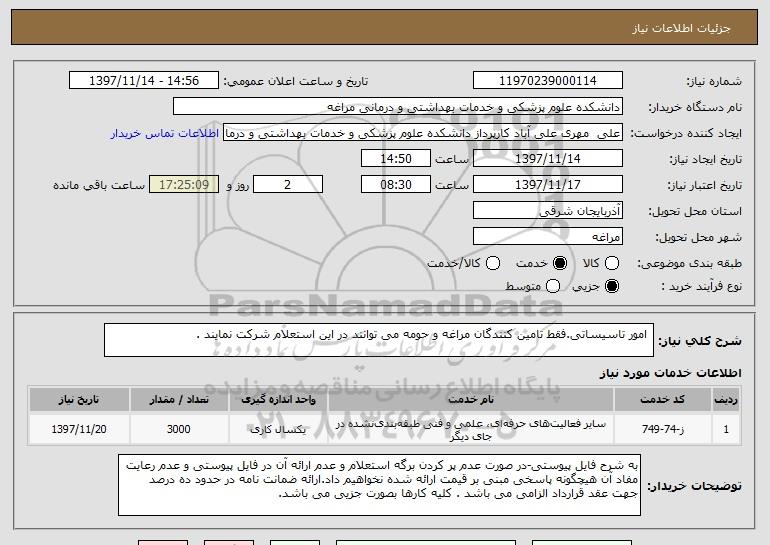Open اطلاعات تماس خریدار link
The image size is (770, 545).
[x=165, y=133]
